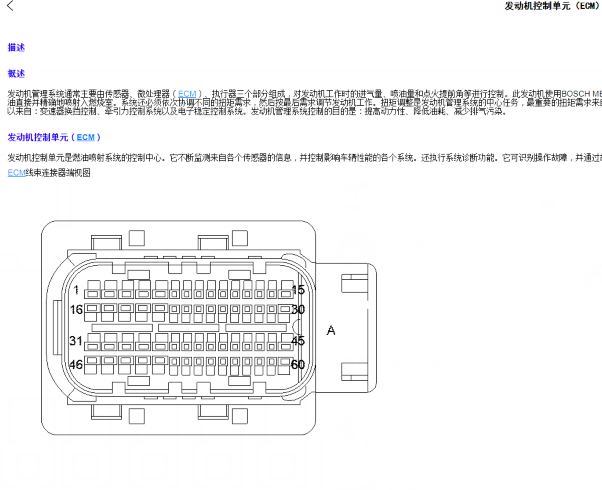602x490 pixels.
Task: Select the 概述 heading
Action: [16, 73]
